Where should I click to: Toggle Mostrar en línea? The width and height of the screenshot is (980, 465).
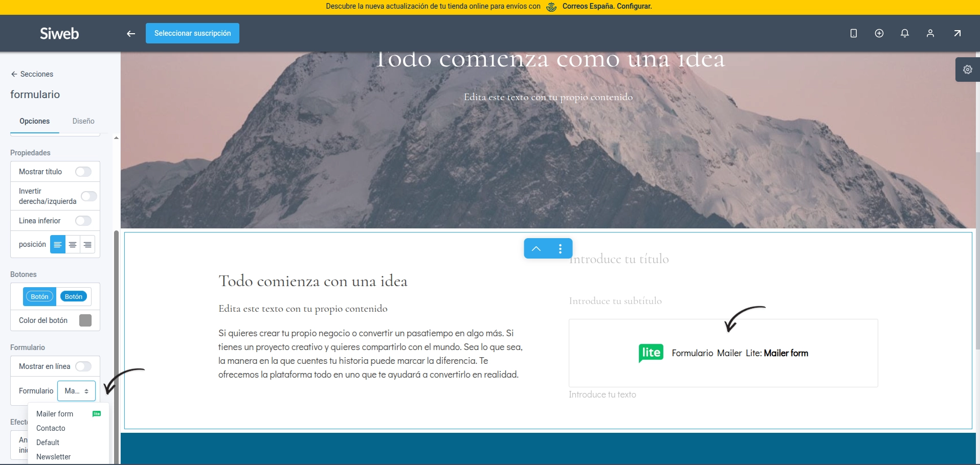tap(83, 366)
